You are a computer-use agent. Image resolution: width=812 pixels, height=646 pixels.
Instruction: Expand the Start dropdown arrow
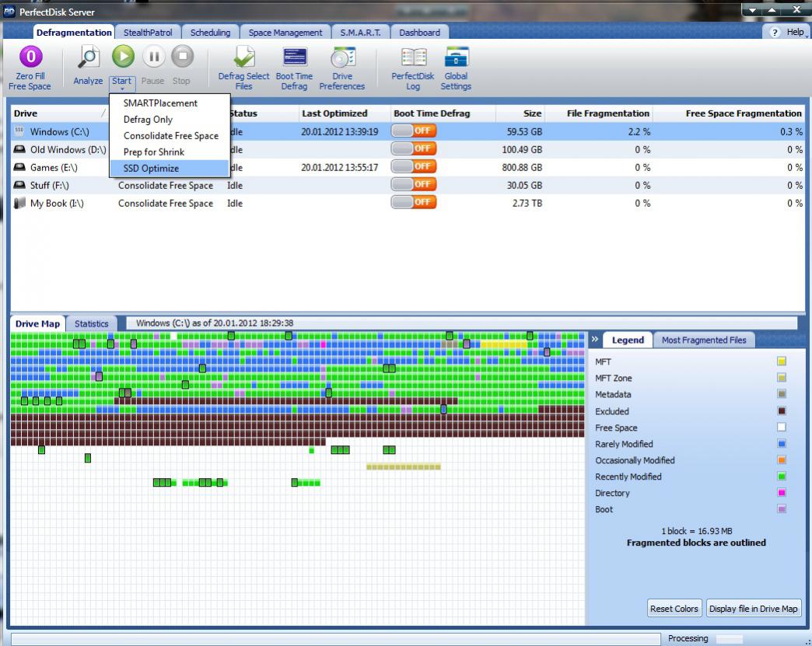tap(122, 89)
